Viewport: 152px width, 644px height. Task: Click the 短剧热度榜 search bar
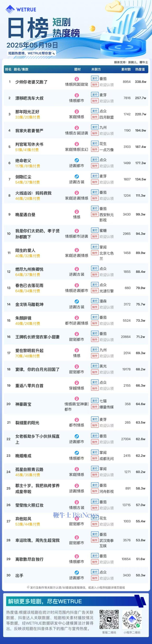point(31,53)
